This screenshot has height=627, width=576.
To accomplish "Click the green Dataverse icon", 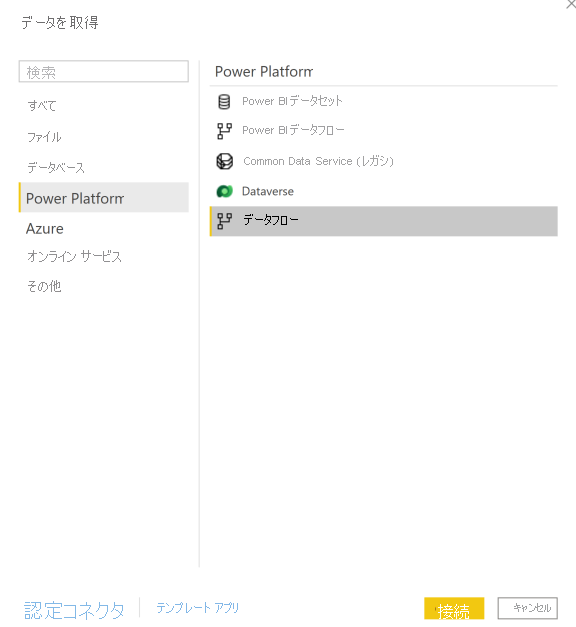I will click(x=224, y=192).
